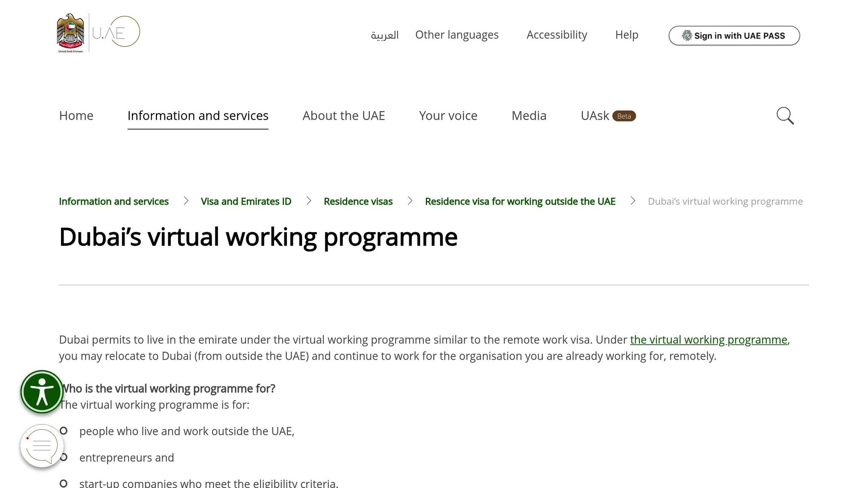Open the Other languages page
Screen dimensions: 868x488
click(x=456, y=35)
